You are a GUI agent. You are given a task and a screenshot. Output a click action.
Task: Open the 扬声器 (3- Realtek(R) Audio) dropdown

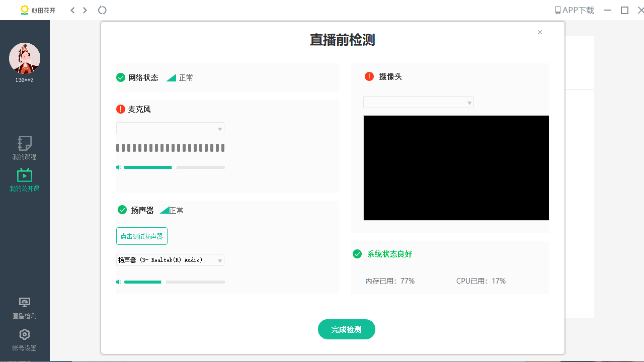coord(170,260)
